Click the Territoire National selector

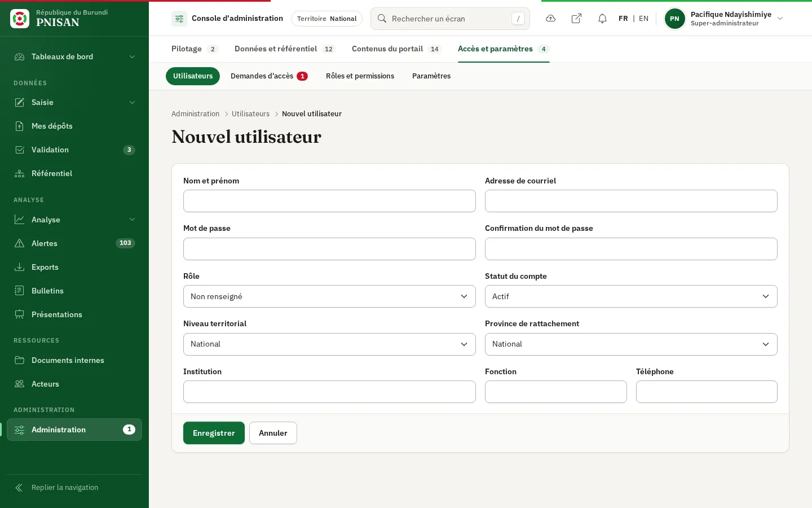(x=326, y=19)
